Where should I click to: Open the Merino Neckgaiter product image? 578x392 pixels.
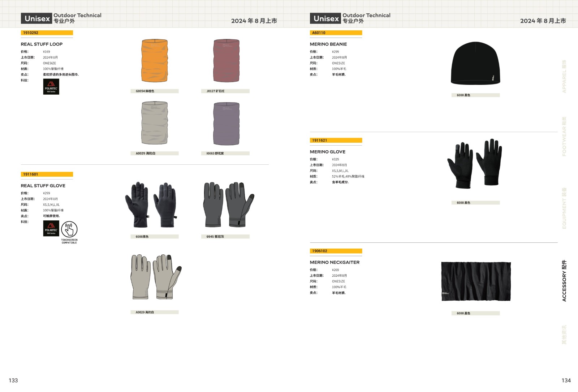tap(476, 281)
